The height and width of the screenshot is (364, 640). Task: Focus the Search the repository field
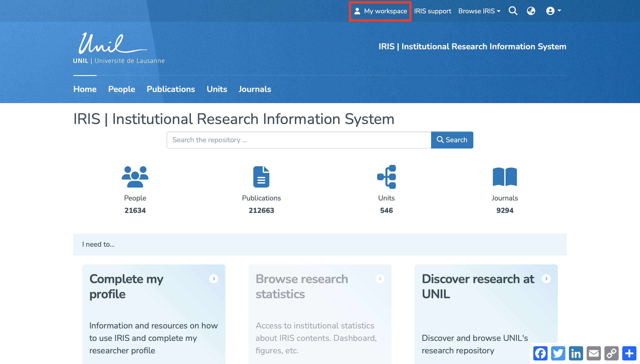pos(299,140)
